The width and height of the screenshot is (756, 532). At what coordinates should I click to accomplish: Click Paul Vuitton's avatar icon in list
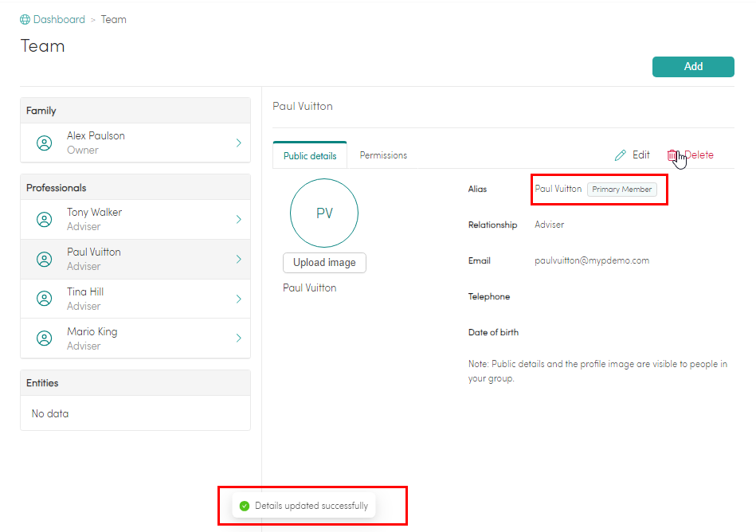(45, 259)
